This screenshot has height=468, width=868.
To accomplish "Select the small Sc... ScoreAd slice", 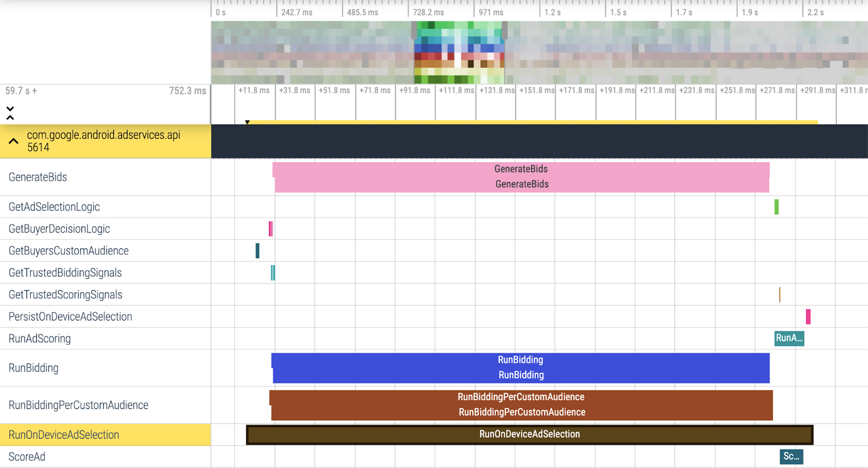I will (791, 457).
